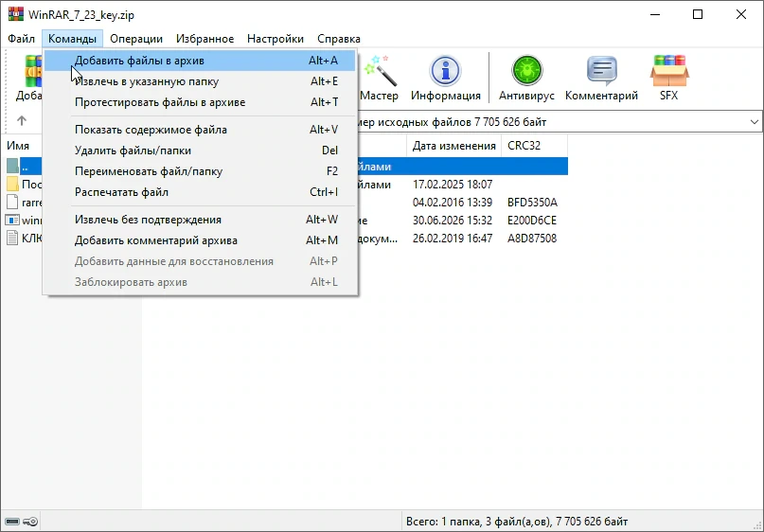Close the WinRAR window
Viewport: 764px width, 532px height.
(x=741, y=14)
